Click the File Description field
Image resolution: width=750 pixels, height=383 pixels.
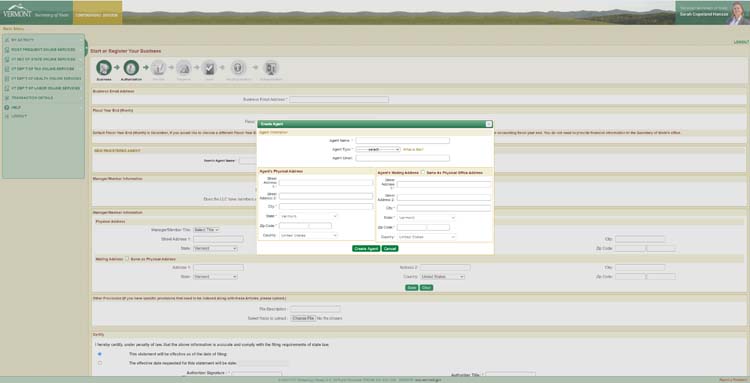coord(315,309)
